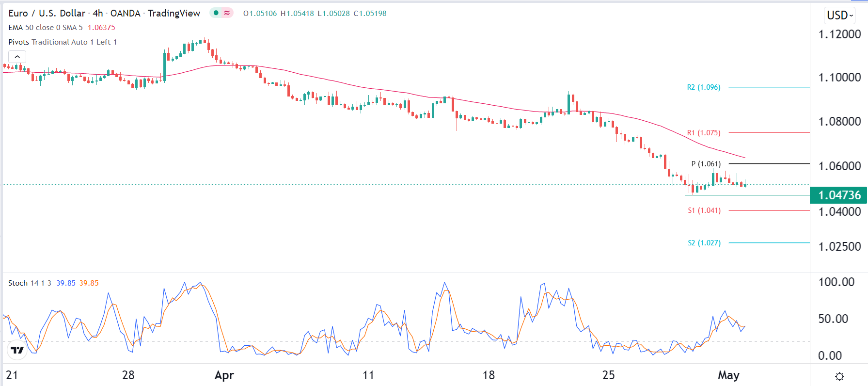This screenshot has width=868, height=386.
Task: Click the R1 (1.075) pivot label
Action: [x=704, y=133]
